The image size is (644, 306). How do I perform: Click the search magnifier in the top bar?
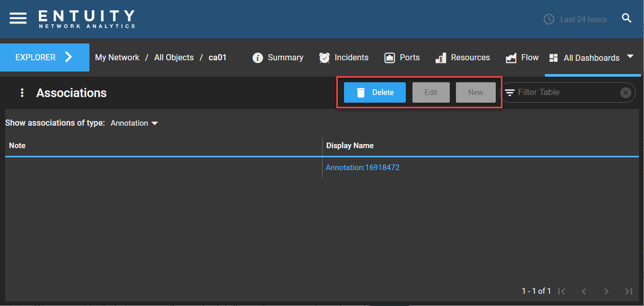[627, 18]
